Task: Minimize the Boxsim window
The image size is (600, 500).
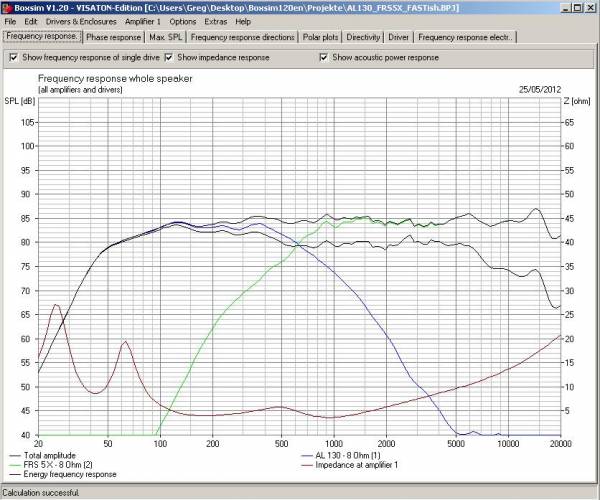Action: click(x=567, y=8)
